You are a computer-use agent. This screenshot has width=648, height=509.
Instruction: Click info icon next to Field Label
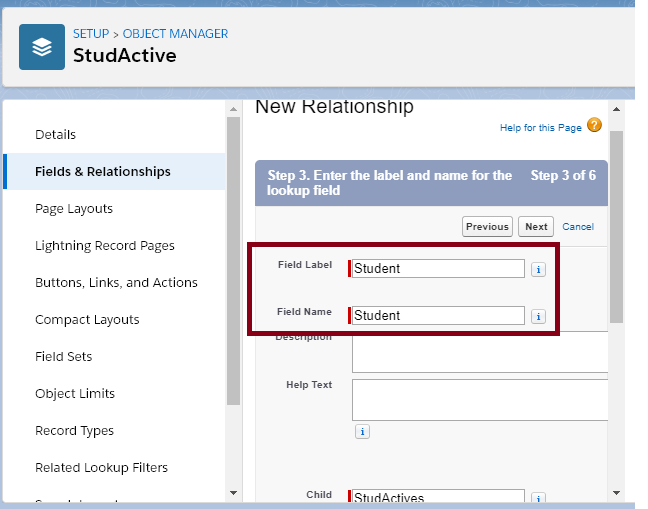(x=538, y=270)
